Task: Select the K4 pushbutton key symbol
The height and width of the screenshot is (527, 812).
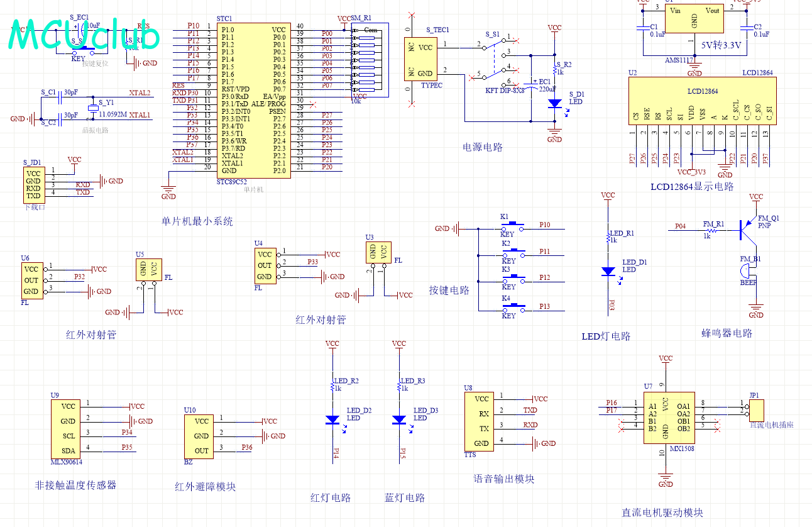Action: [512, 306]
